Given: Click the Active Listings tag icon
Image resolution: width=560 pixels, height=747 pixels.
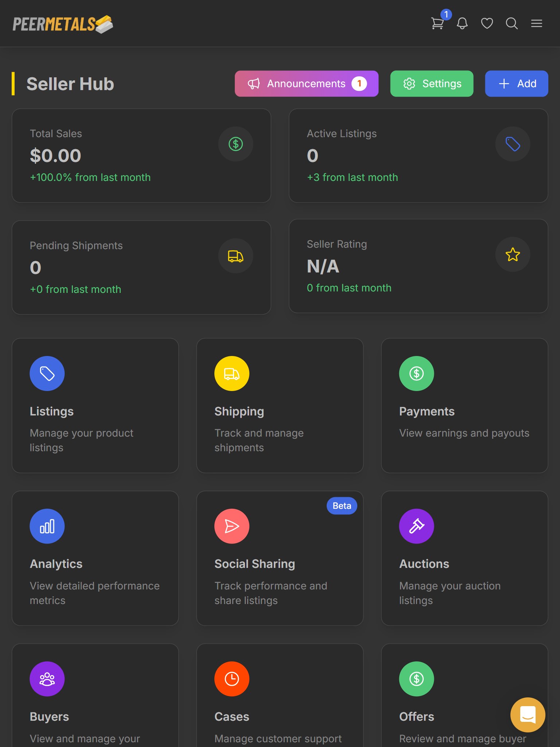Looking at the screenshot, I should pyautogui.click(x=513, y=144).
